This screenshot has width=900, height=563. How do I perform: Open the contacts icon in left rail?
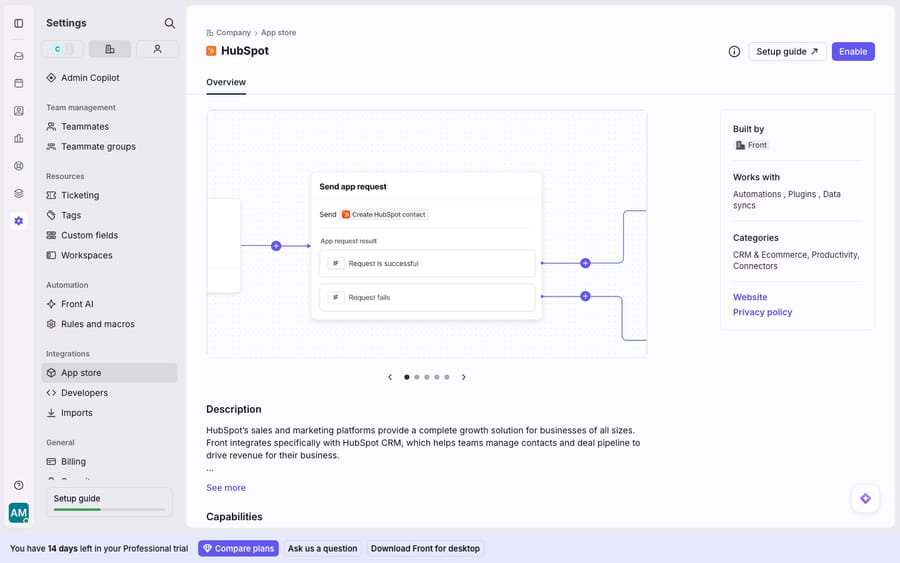tap(19, 111)
